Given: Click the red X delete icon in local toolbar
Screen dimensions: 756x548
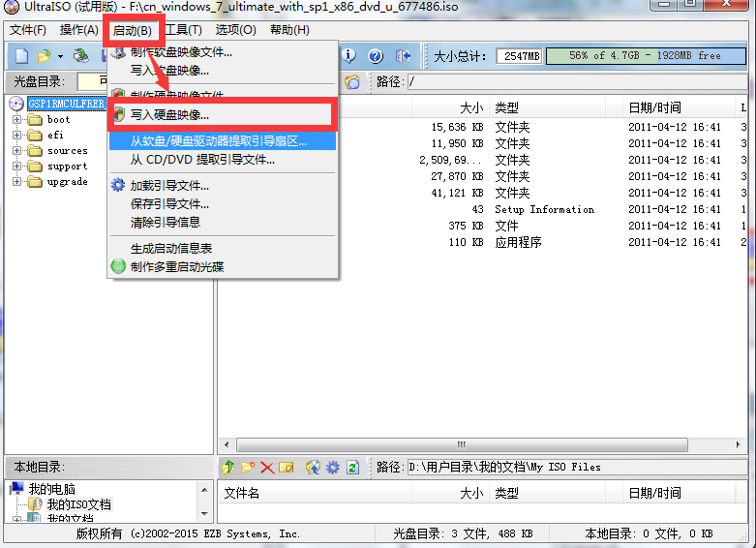Looking at the screenshot, I should tap(267, 468).
